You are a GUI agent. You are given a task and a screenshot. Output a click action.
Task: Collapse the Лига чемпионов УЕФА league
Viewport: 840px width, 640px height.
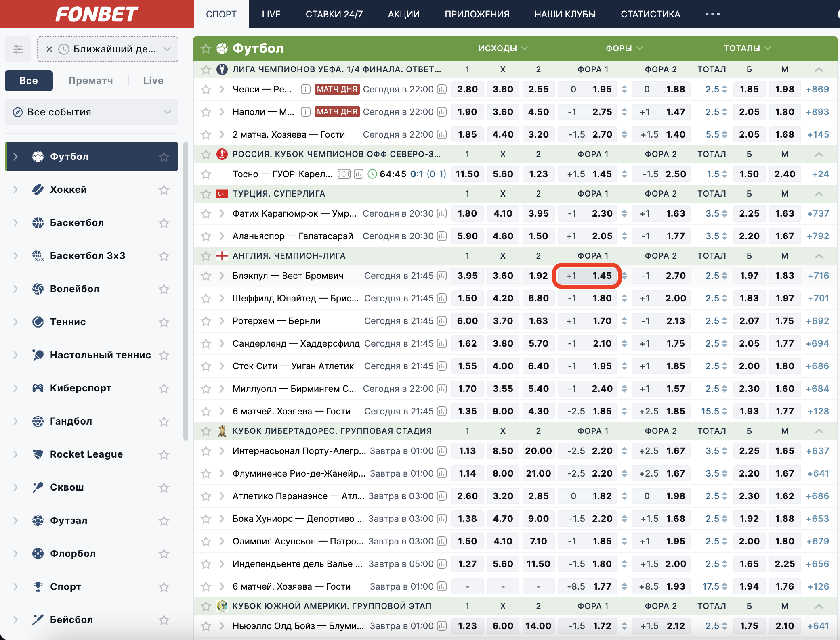click(x=819, y=69)
